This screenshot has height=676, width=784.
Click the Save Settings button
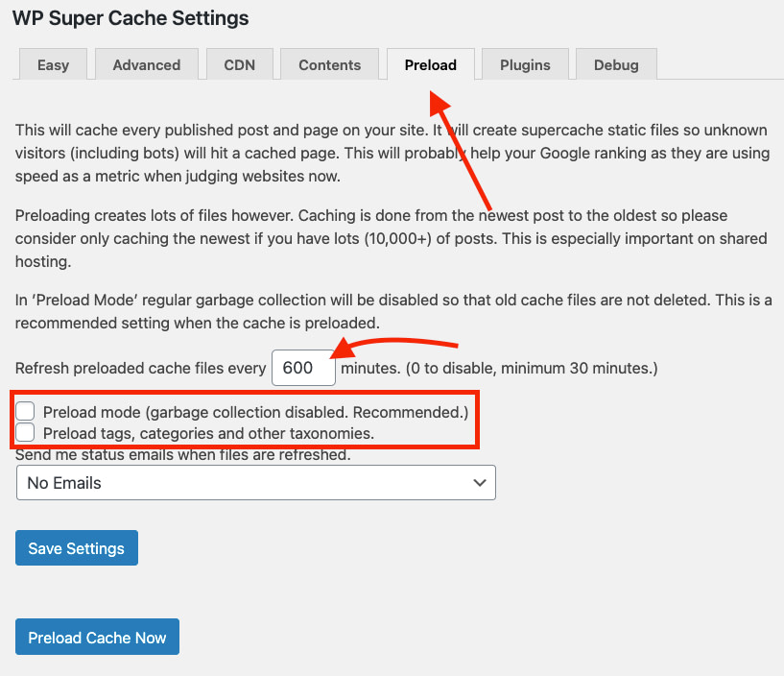click(76, 547)
